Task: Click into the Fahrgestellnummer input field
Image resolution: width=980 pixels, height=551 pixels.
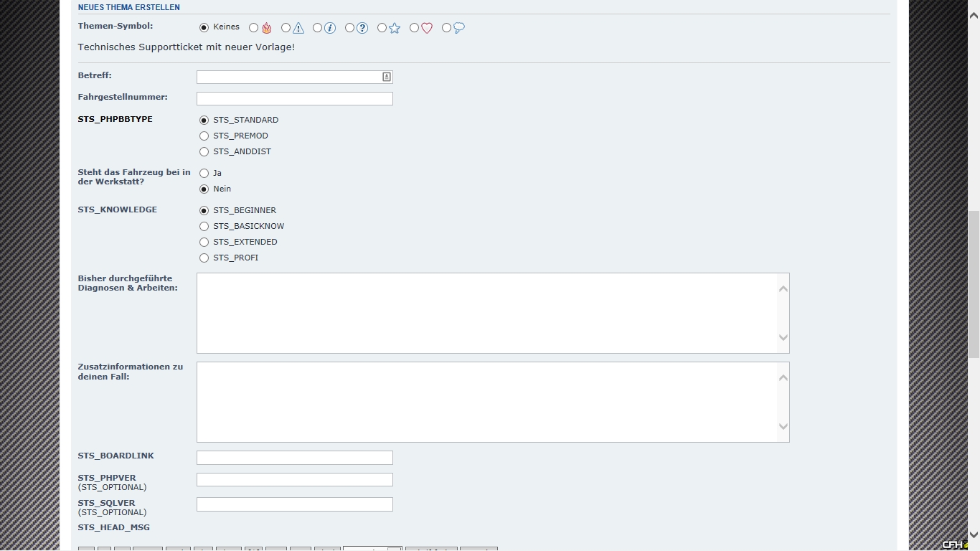Action: click(x=294, y=98)
